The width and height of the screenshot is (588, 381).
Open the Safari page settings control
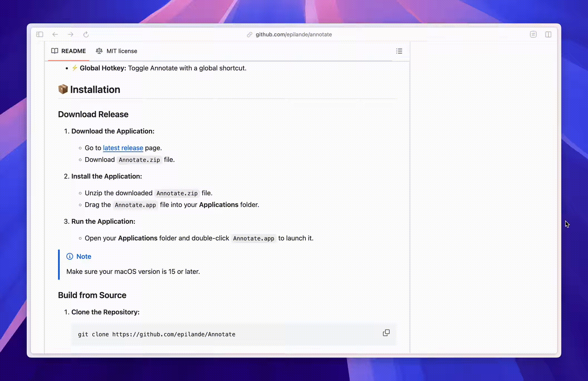click(533, 34)
